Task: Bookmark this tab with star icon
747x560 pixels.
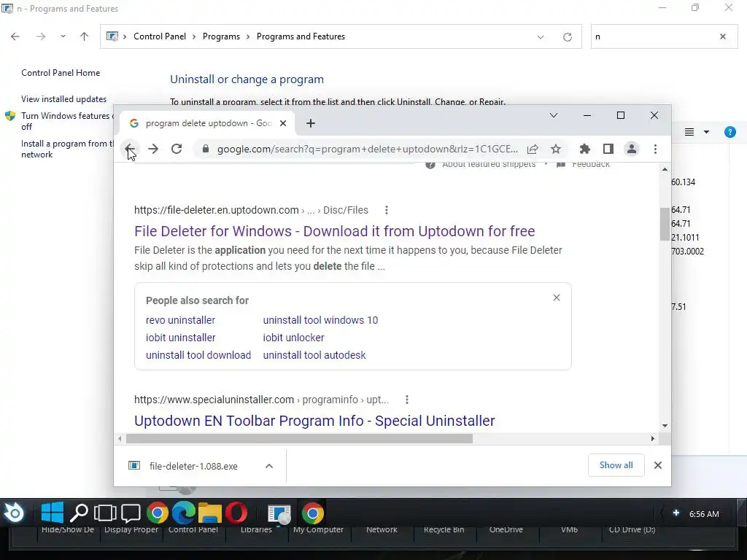Action: 555,149
